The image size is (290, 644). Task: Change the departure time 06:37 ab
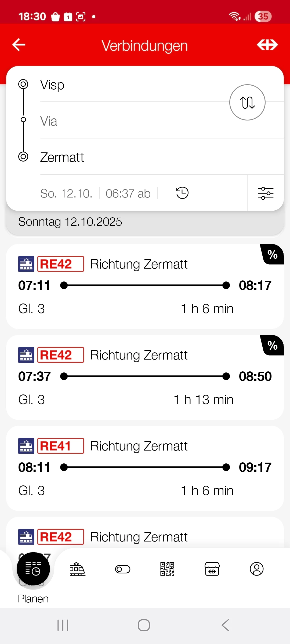[x=128, y=193]
